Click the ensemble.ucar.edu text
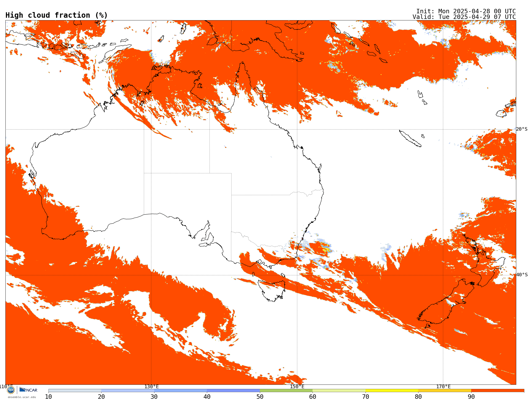The height and width of the screenshot is (400, 532). click(x=22, y=397)
